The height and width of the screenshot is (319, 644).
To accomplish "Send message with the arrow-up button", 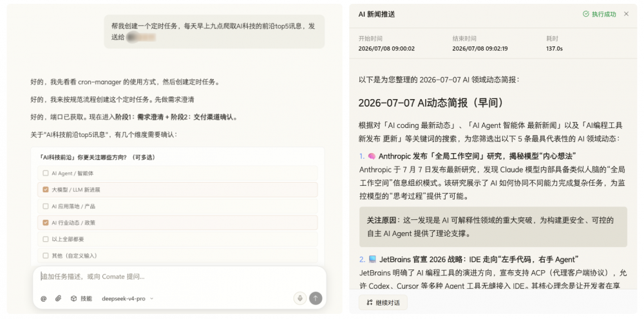I will [x=316, y=298].
